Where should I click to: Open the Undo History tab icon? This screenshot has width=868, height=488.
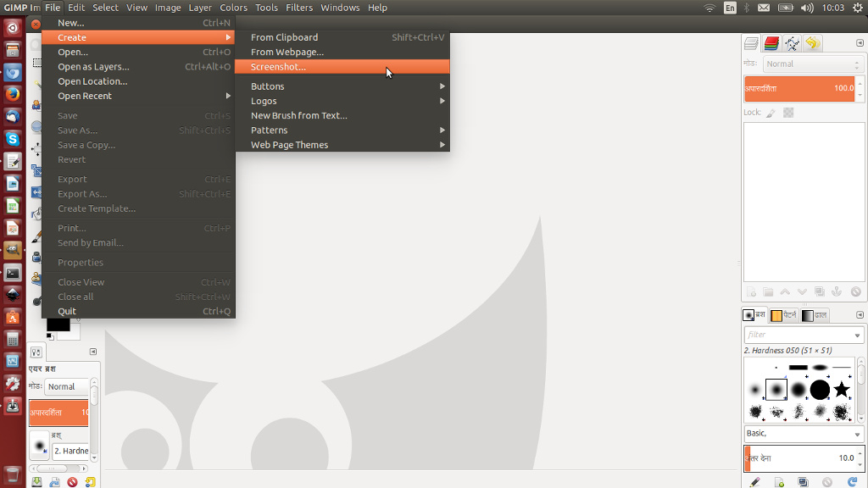pos(812,43)
